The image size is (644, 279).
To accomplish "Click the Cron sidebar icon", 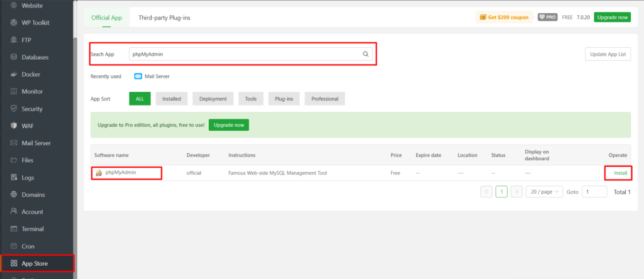I will [x=14, y=246].
